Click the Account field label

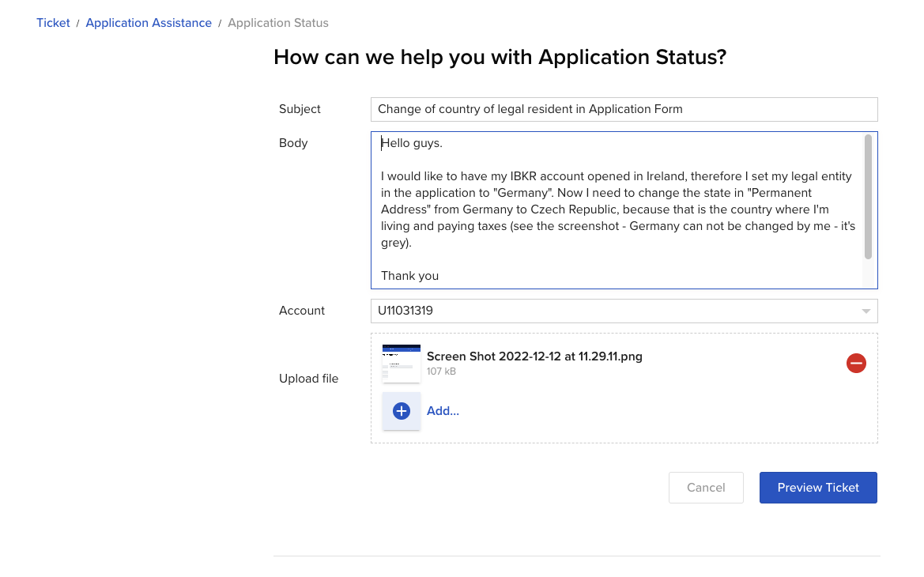click(x=302, y=311)
